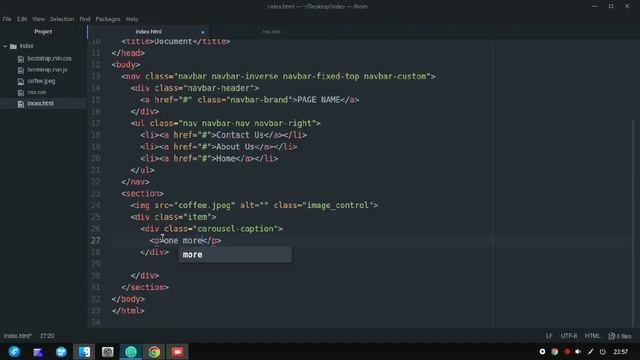
Task: Click line number 34 in the gutter
Action: pos(96,323)
